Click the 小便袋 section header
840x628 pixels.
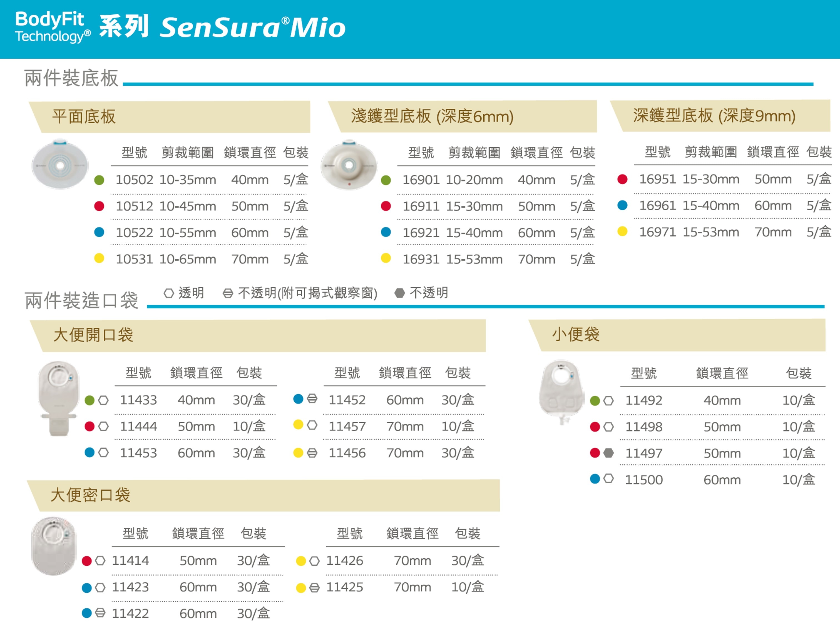pyautogui.click(x=677, y=335)
